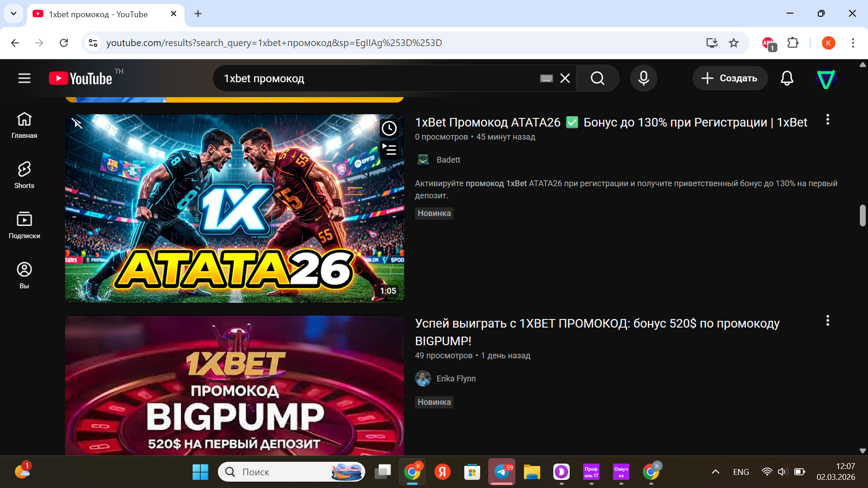The image size is (868, 488).
Task: Clear the search query with X
Action: tap(565, 78)
